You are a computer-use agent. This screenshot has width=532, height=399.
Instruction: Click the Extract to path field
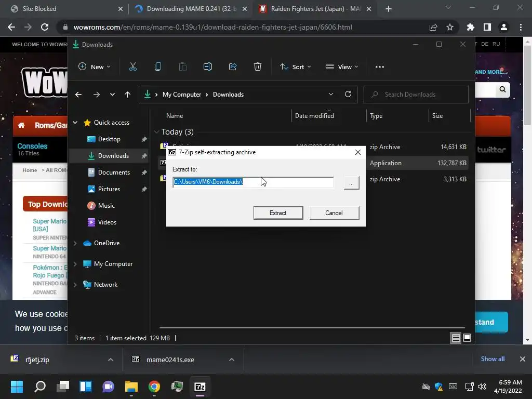[253, 182]
